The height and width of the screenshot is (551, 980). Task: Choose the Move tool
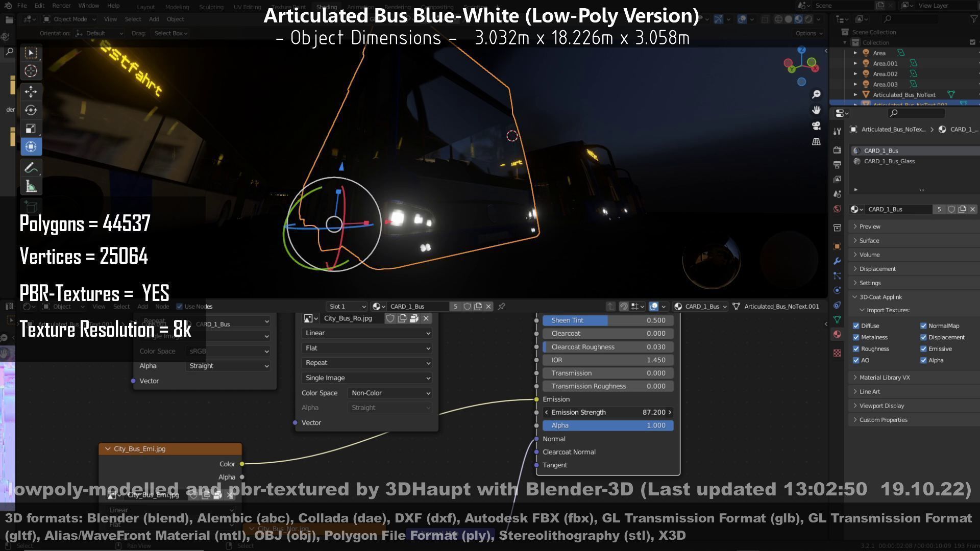[x=31, y=92]
